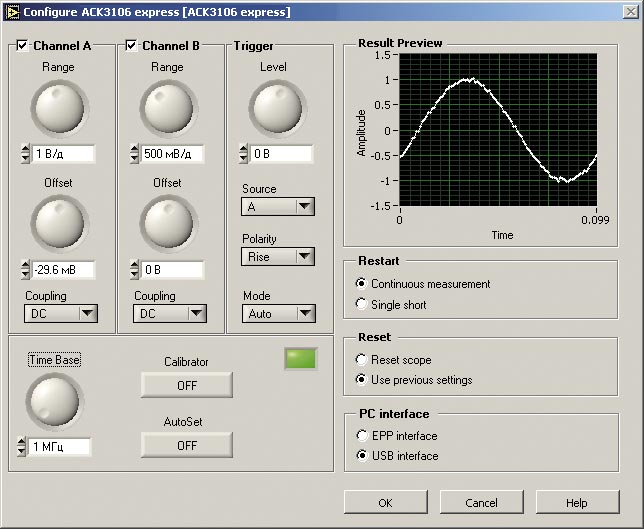Click the LabVIEW icon in title bar
Viewport: 644px width, 529px height.
12,11
